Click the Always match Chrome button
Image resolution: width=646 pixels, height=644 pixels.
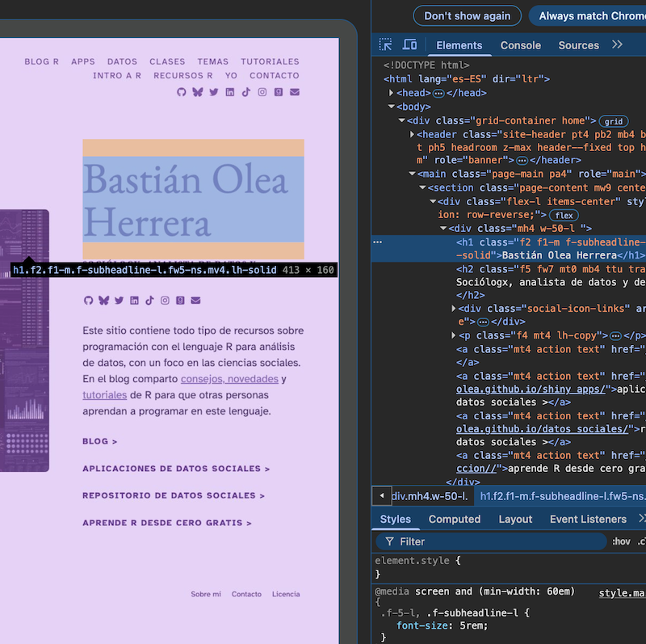(588, 16)
